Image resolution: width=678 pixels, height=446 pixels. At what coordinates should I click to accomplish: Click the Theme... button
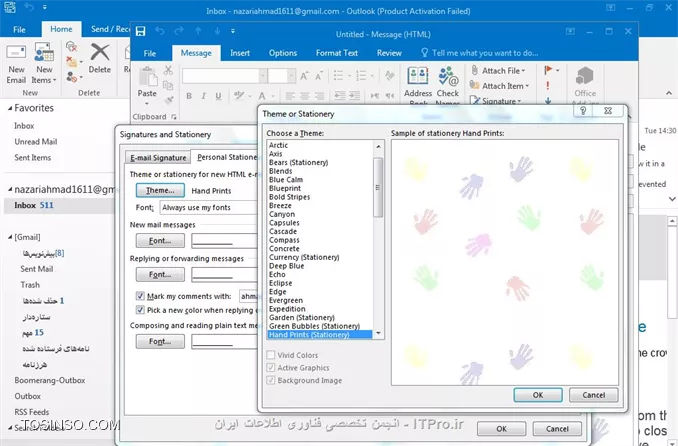pyautogui.click(x=160, y=190)
